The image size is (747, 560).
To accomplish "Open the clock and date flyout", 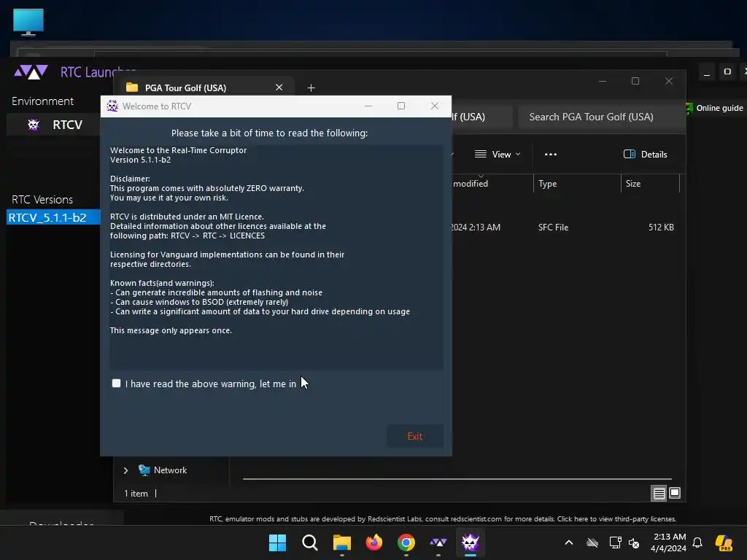I will pyautogui.click(x=668, y=542).
